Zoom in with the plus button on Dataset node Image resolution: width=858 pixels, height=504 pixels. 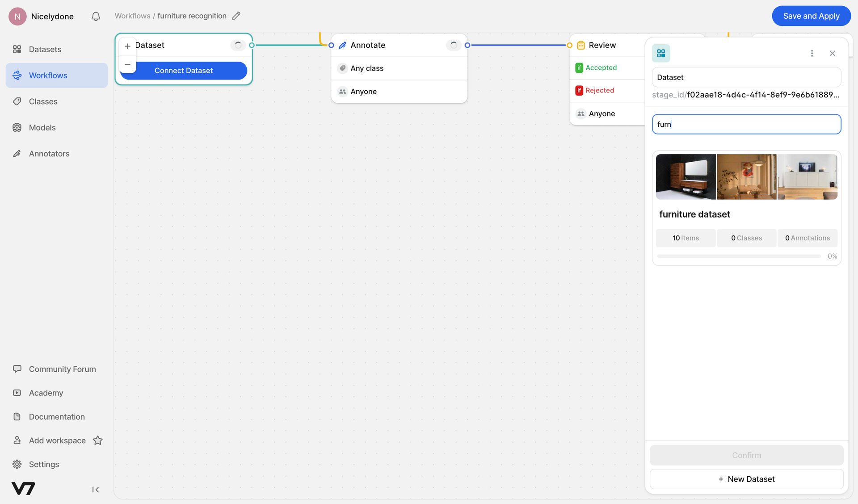pos(127,46)
